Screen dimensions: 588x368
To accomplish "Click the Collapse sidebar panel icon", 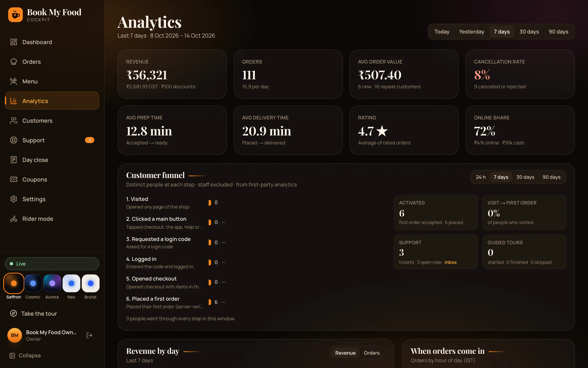I will (x=12, y=355).
